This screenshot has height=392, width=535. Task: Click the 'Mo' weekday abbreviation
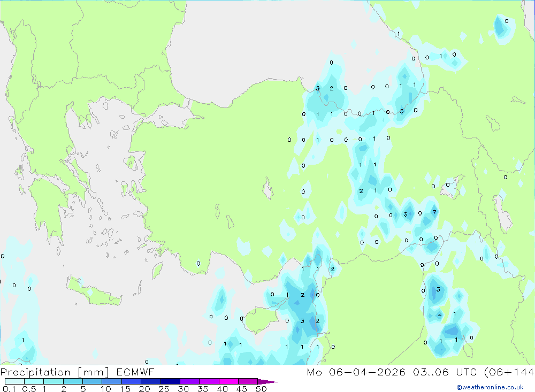point(314,372)
